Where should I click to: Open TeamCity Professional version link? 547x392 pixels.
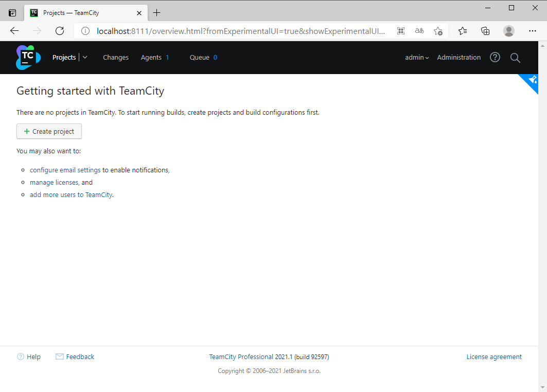tap(241, 357)
